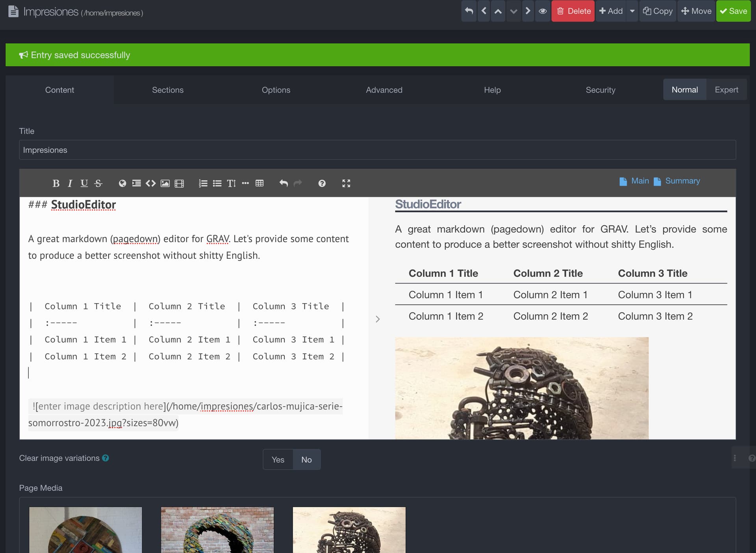Screen dimensions: 756x553
Task: Apply strikethrough formatting in the editor toolbar
Action: (x=98, y=183)
